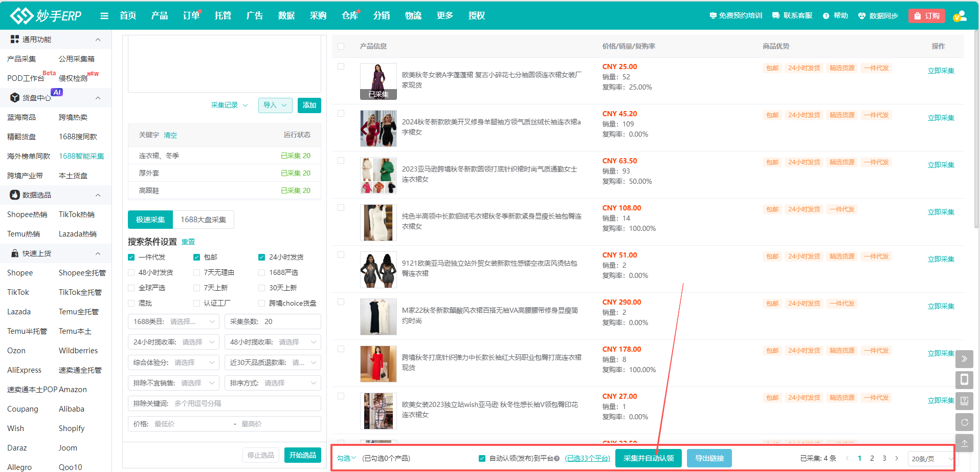The height and width of the screenshot is (472, 980).
Task: Click the 排除关键词 input field
Action: [246, 403]
